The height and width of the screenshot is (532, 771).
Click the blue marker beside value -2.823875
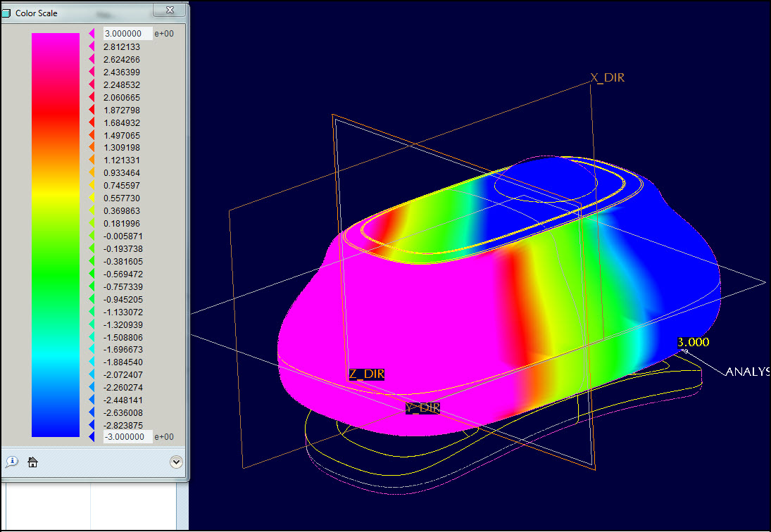92,426
